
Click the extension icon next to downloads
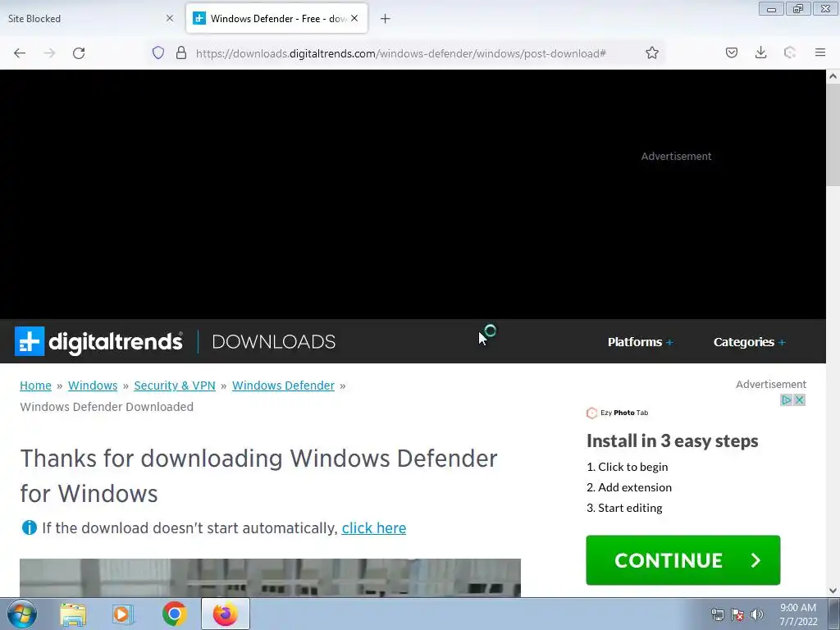(x=790, y=52)
